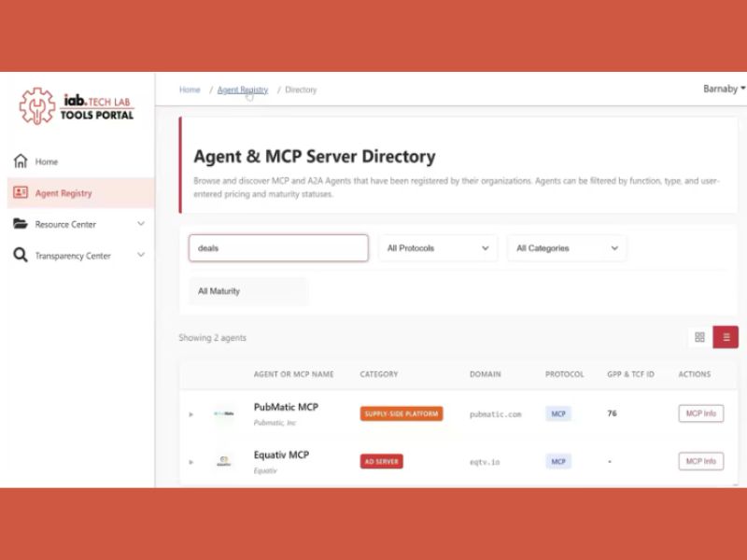Click the Resource Center folder icon
The image size is (747, 560).
pos(21,224)
